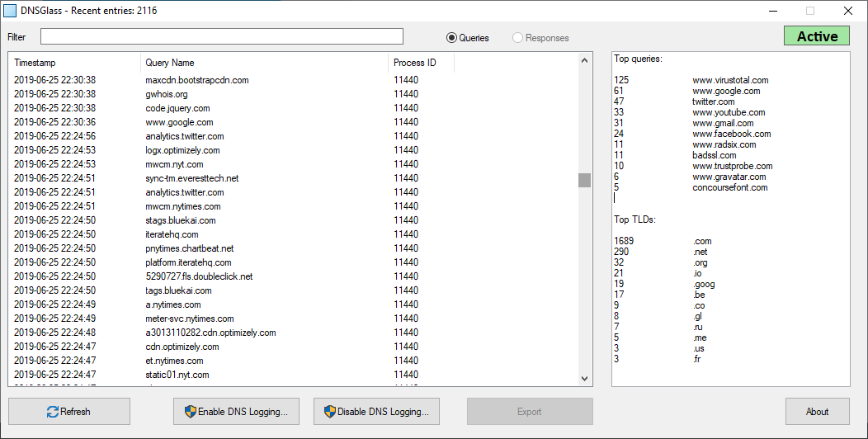The image size is (868, 439).
Task: Click the green Active status button
Action: (817, 36)
